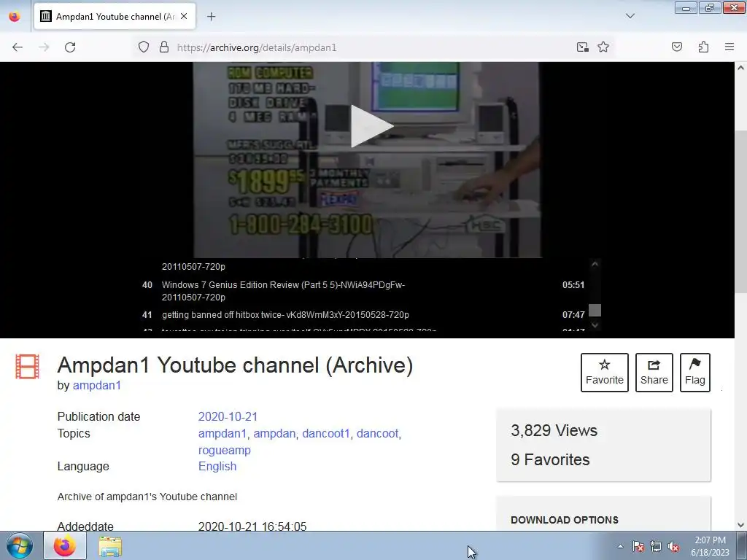Open the Windows Start button
This screenshot has height=560, width=747.
coord(20,545)
